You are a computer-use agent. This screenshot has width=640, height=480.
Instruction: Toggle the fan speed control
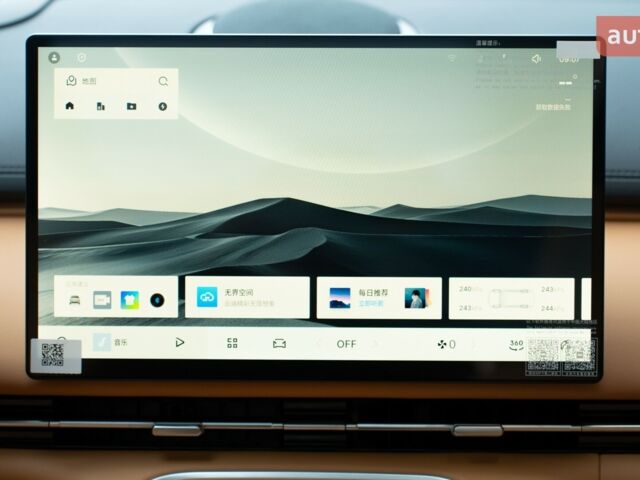coord(445,344)
